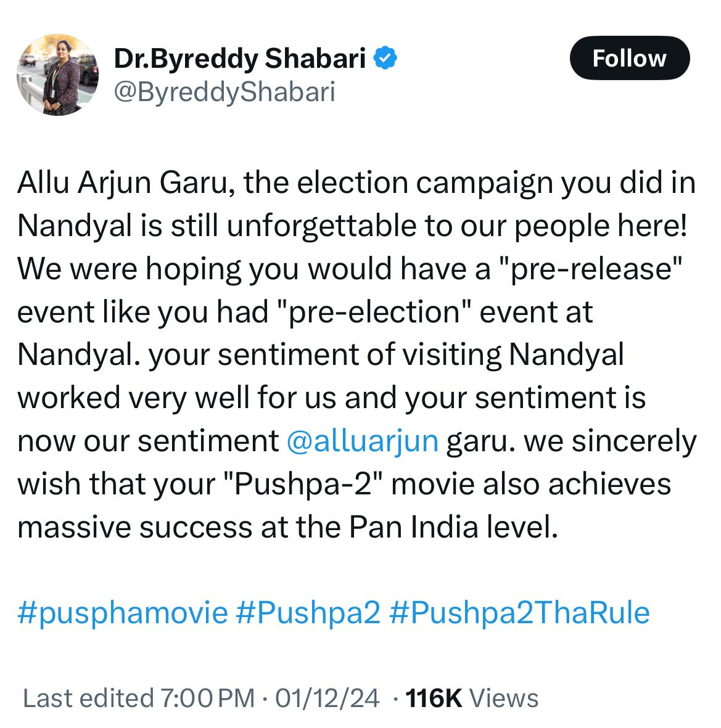Open Dr.Byreddy Shabari's profile picture

(x=57, y=75)
